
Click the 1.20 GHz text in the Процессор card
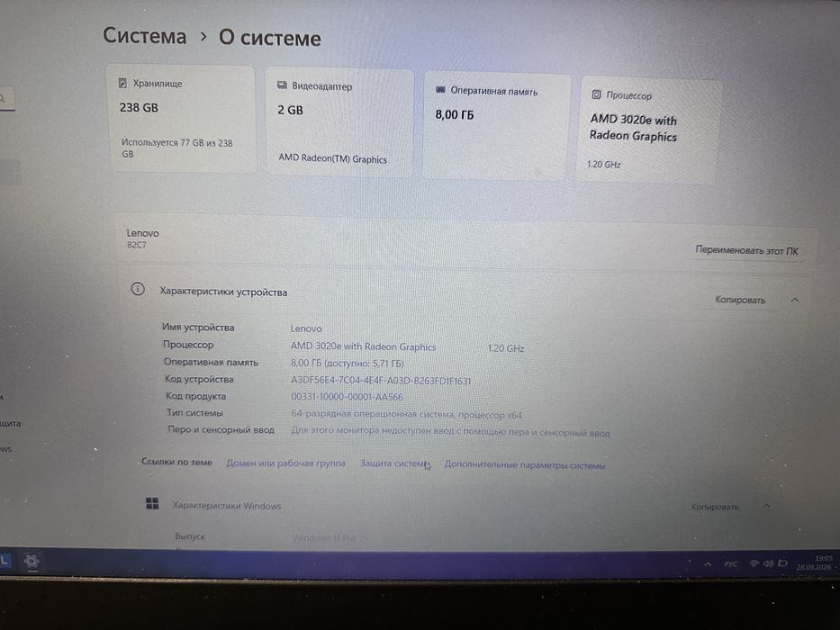pyautogui.click(x=604, y=165)
